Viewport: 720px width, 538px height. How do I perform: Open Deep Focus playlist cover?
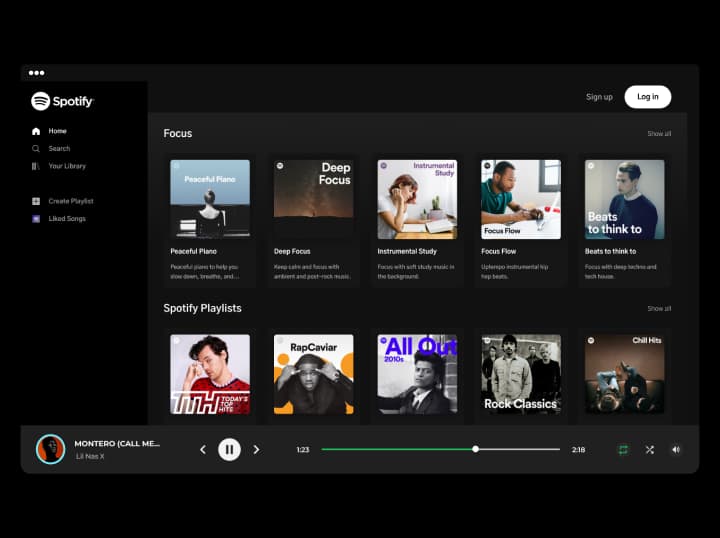[x=314, y=199]
